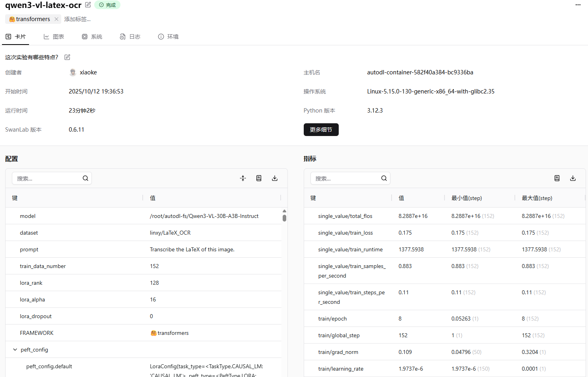This screenshot has width=588, height=377.
Task: Click the metrics search input field
Action: [x=346, y=179]
